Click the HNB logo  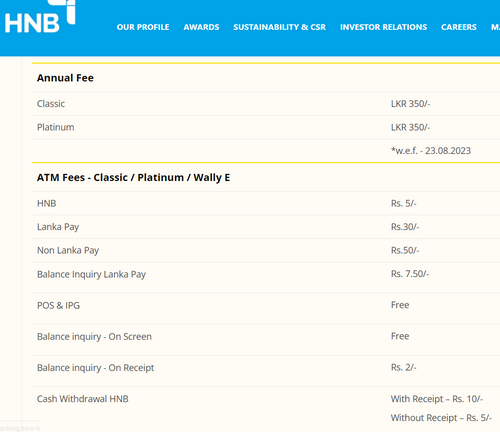pos(40,17)
